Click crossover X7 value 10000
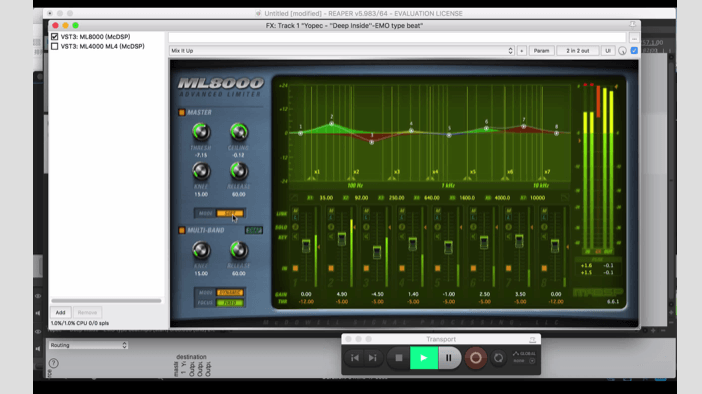 (x=538, y=198)
